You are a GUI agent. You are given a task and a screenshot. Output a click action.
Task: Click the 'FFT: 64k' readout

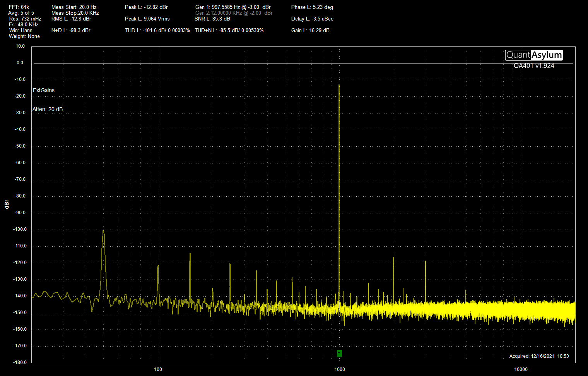(x=19, y=7)
